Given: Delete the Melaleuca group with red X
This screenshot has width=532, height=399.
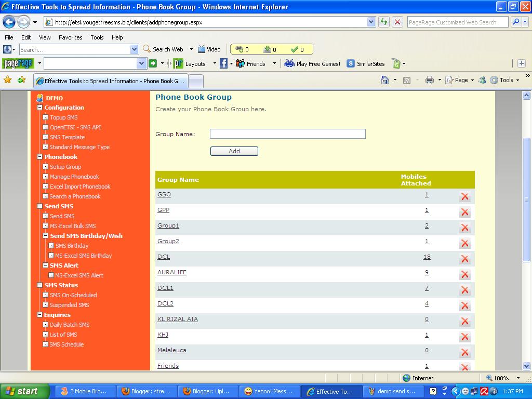Looking at the screenshot, I should click(465, 353).
